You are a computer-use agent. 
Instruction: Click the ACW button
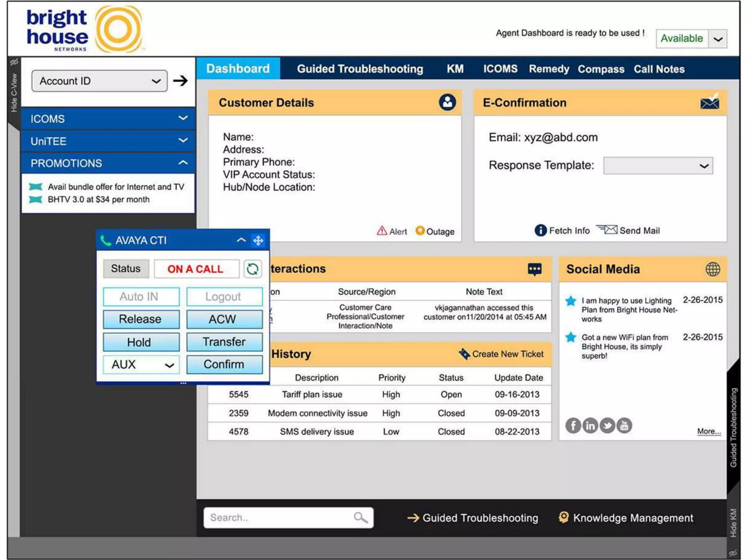click(x=224, y=319)
